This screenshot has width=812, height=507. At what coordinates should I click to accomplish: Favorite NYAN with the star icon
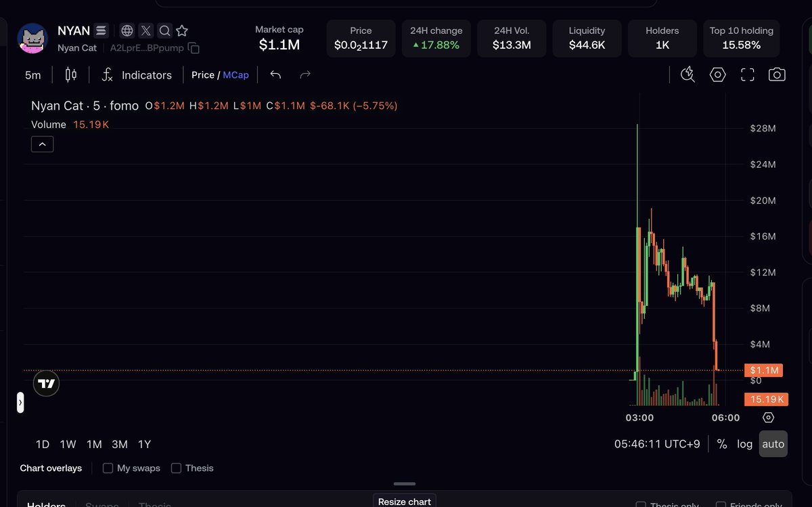(x=182, y=30)
